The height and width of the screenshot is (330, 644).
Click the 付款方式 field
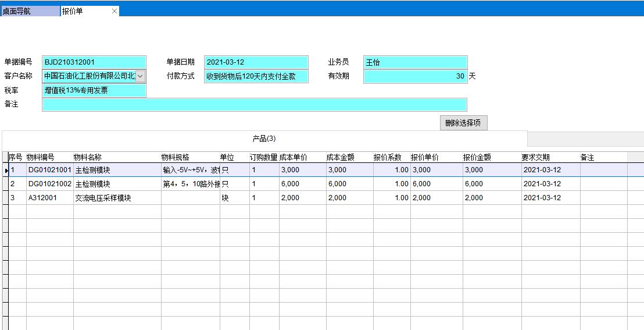(x=256, y=76)
